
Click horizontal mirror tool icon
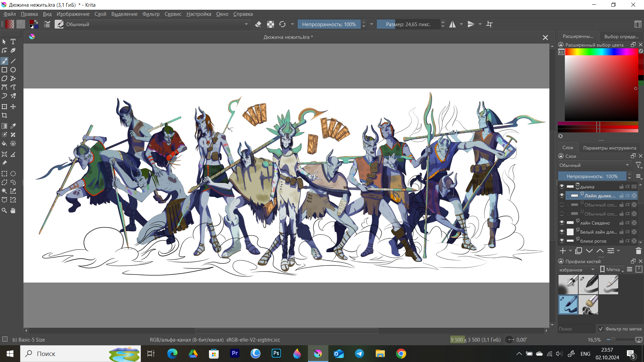(x=452, y=24)
